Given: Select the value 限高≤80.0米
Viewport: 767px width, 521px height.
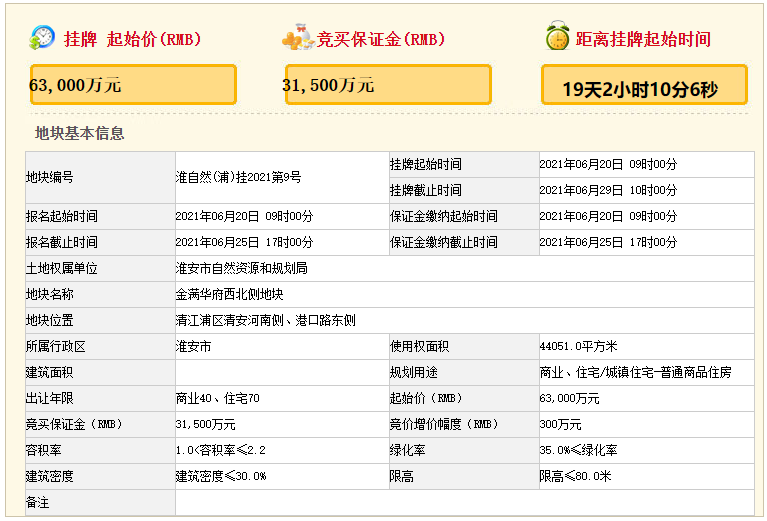Looking at the screenshot, I should coord(575,476).
